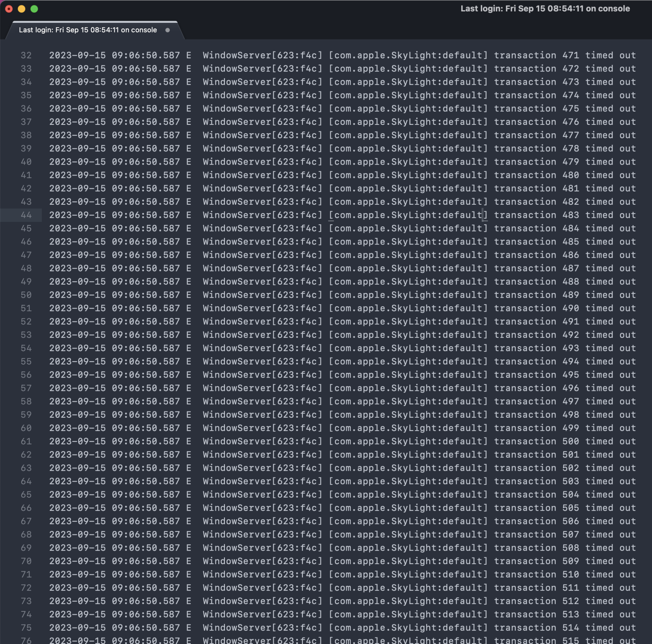Click transaction number 487
The height and width of the screenshot is (644, 652).
pos(571,268)
